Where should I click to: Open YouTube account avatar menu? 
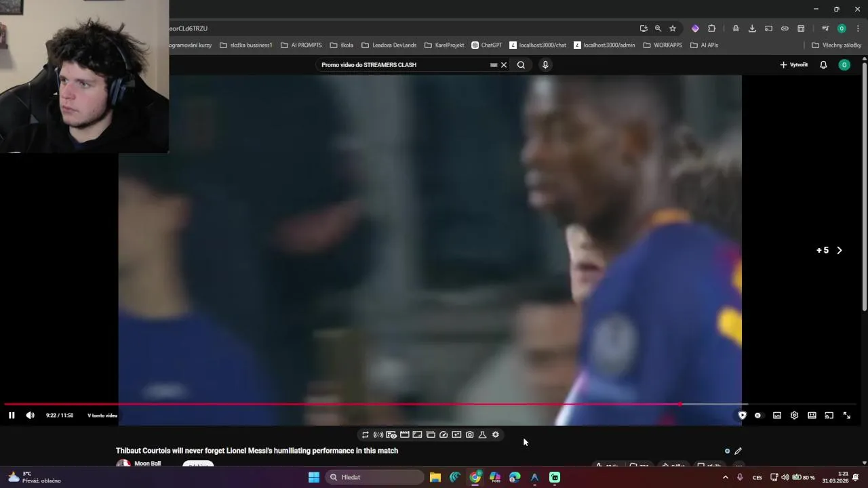tap(844, 65)
